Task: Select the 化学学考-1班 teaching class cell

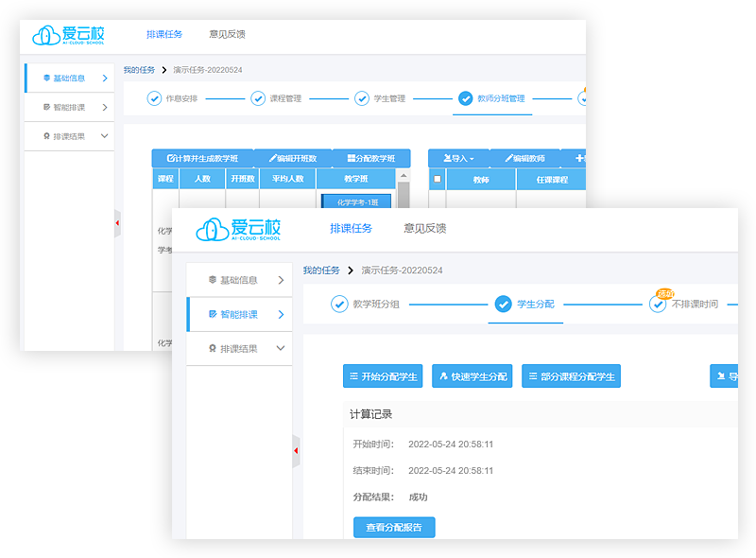Action: tap(356, 201)
